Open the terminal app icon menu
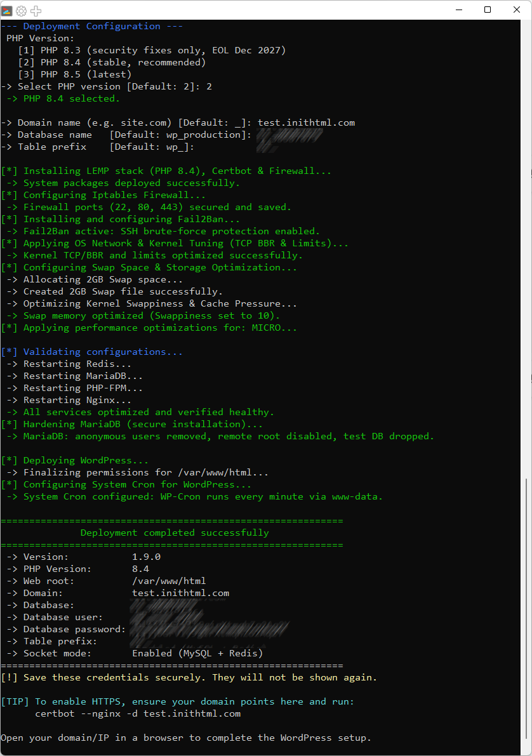The height and width of the screenshot is (756, 532). click(7, 10)
